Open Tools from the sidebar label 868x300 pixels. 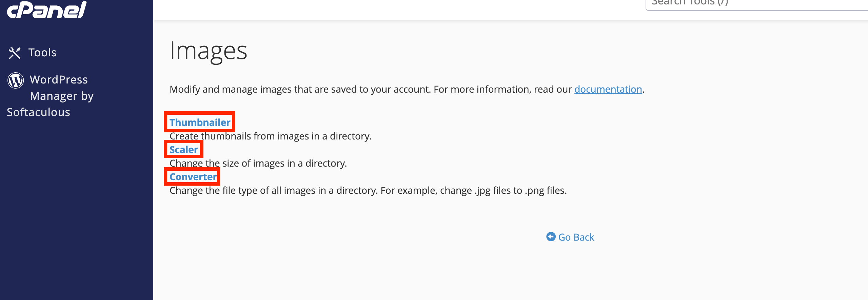point(42,53)
